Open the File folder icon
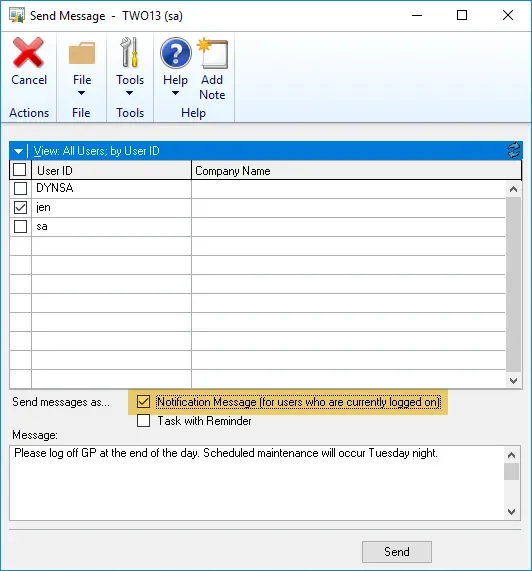The width and height of the screenshot is (532, 571). 82,53
